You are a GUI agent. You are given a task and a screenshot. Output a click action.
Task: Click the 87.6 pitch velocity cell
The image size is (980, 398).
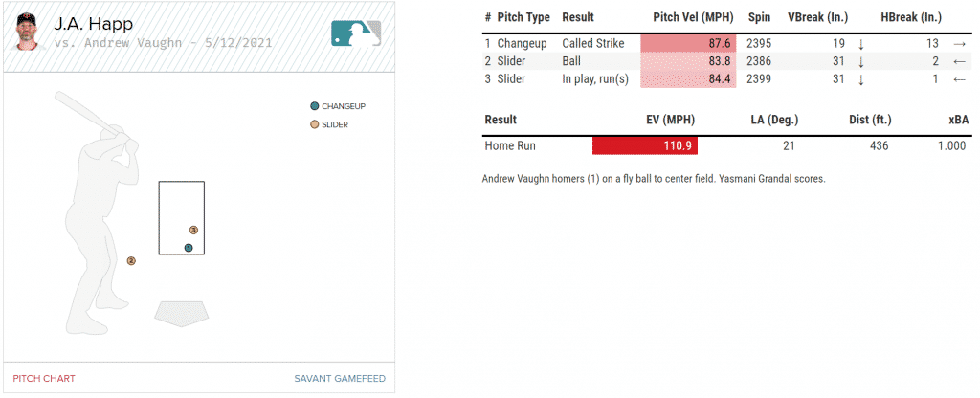(687, 44)
